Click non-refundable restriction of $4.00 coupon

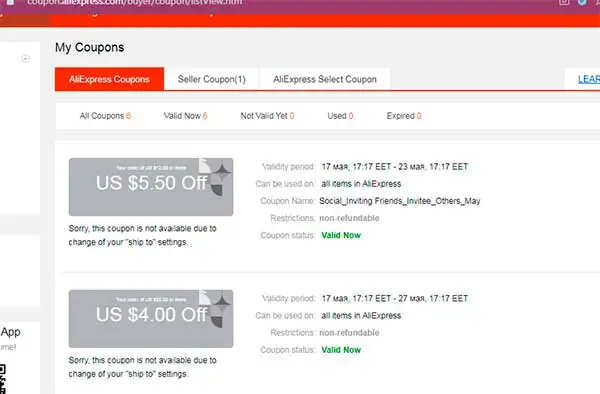tap(349, 333)
